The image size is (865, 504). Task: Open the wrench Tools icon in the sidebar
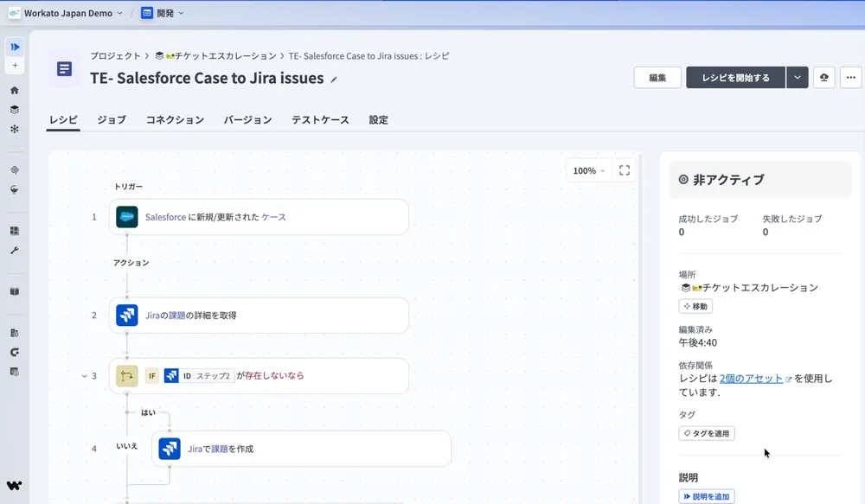point(15,251)
